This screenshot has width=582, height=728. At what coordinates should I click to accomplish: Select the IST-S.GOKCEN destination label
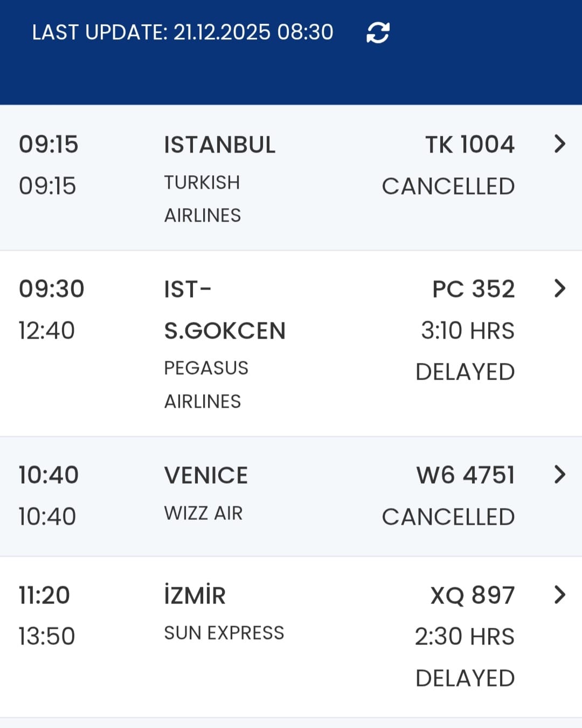pos(225,310)
